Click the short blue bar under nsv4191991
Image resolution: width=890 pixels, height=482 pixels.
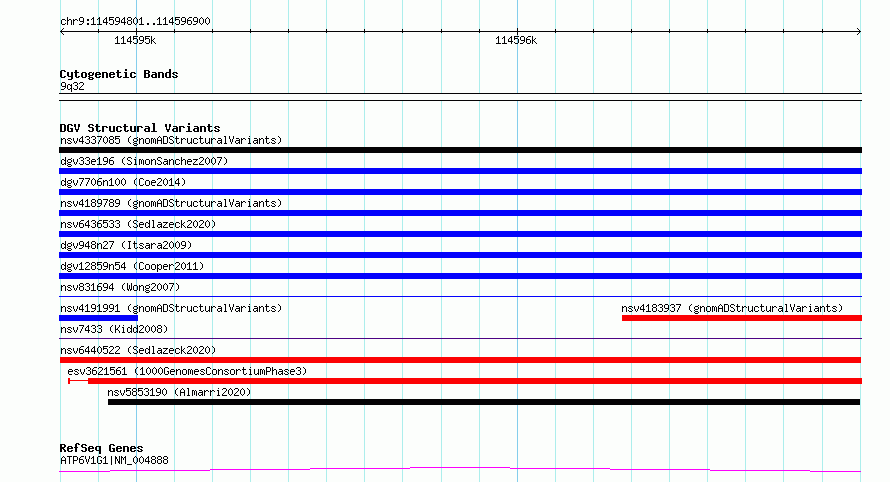click(98, 318)
